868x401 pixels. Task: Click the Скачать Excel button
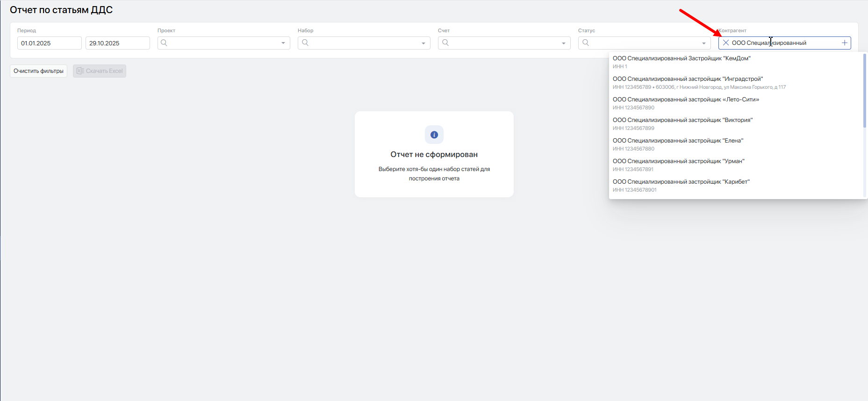(x=100, y=71)
